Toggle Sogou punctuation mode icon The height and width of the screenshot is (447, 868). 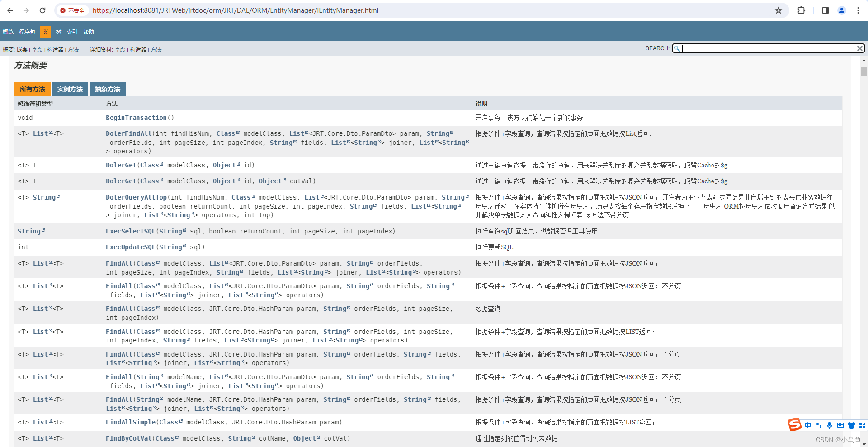click(819, 425)
